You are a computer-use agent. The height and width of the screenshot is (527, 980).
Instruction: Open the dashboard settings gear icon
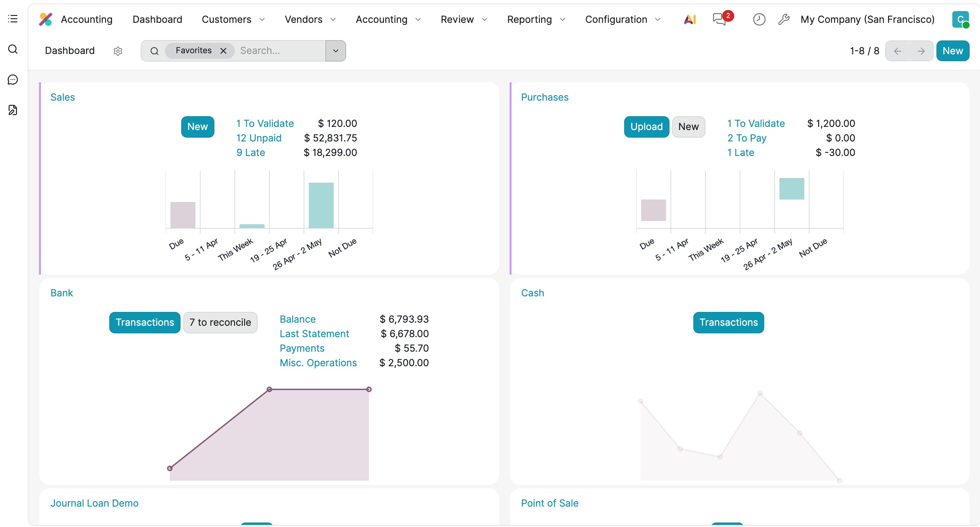tap(118, 51)
